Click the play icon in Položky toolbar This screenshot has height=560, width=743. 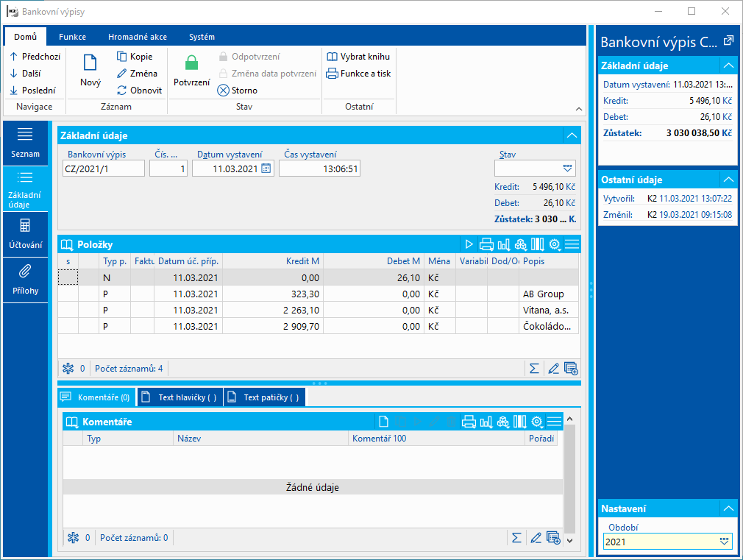[x=469, y=244]
